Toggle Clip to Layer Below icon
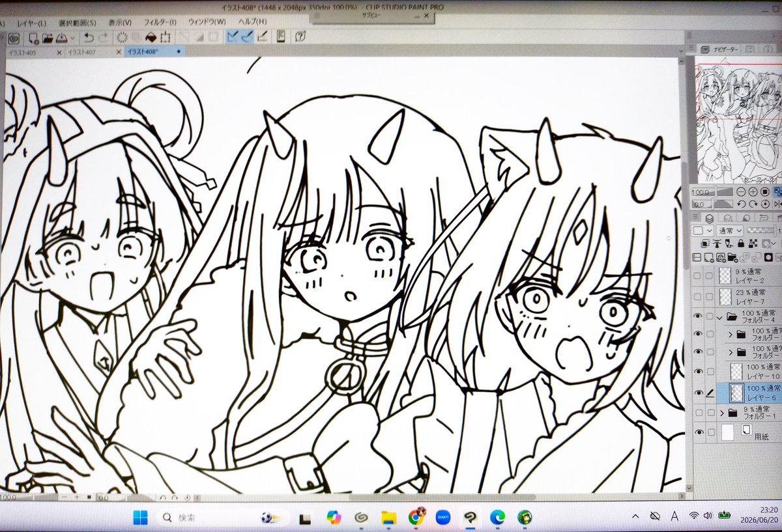 706,244
